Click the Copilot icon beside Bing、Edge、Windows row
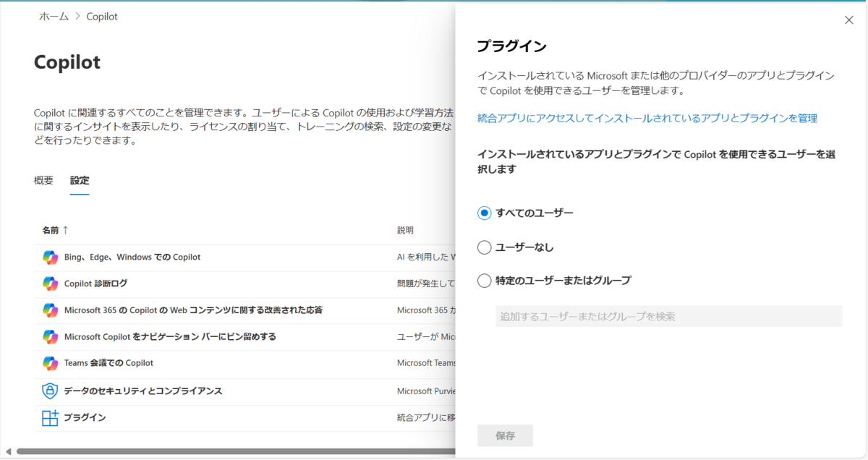 [x=50, y=257]
